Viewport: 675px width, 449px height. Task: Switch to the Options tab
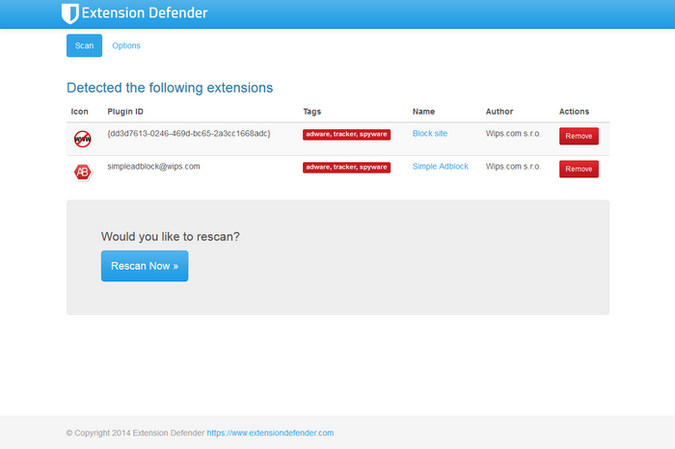click(x=126, y=46)
